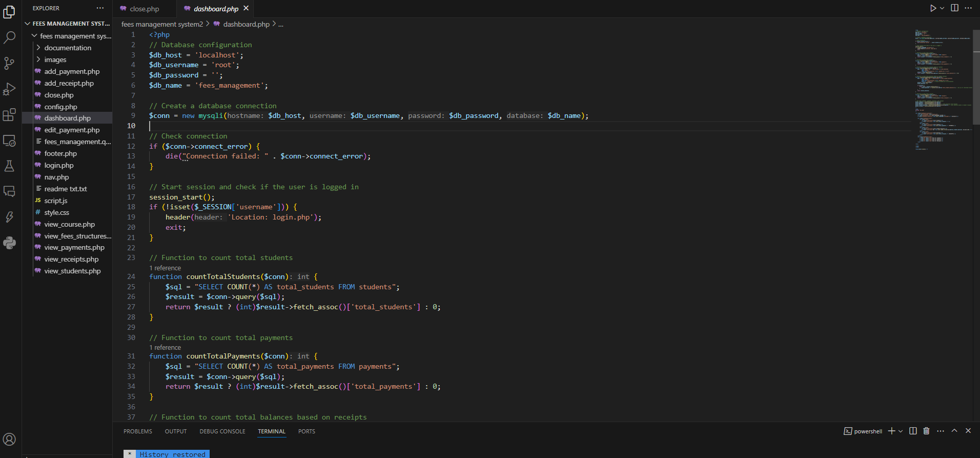Screen dimensions: 980x458
Task: Click the code minimap preview
Action: pyautogui.click(x=943, y=90)
